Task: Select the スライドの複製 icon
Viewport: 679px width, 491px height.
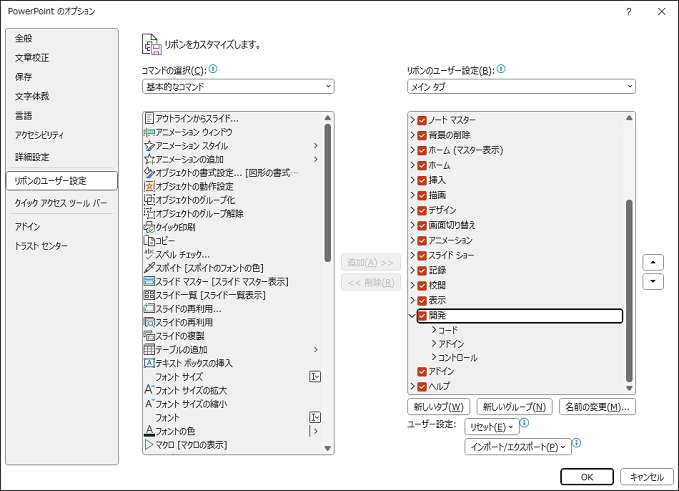Action: click(149, 336)
